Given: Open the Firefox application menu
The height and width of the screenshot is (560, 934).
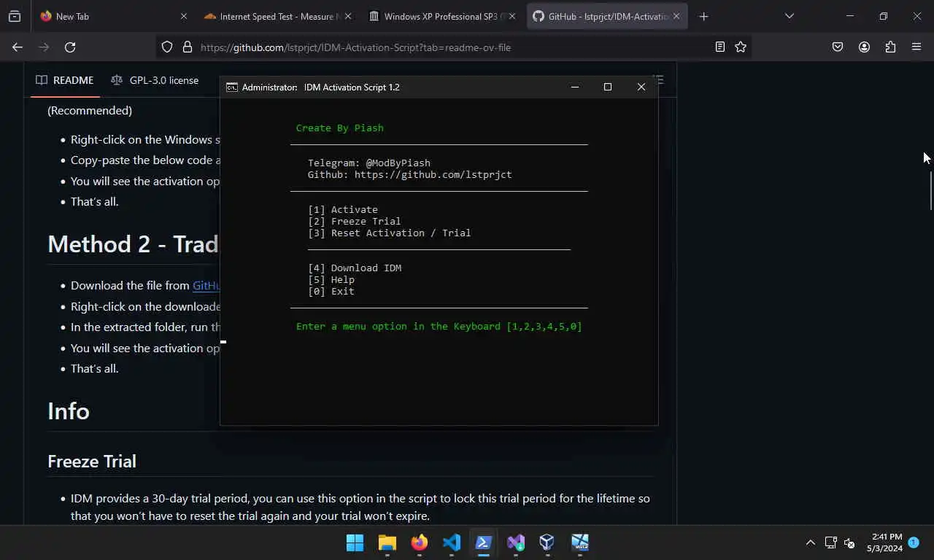Looking at the screenshot, I should pyautogui.click(x=916, y=47).
